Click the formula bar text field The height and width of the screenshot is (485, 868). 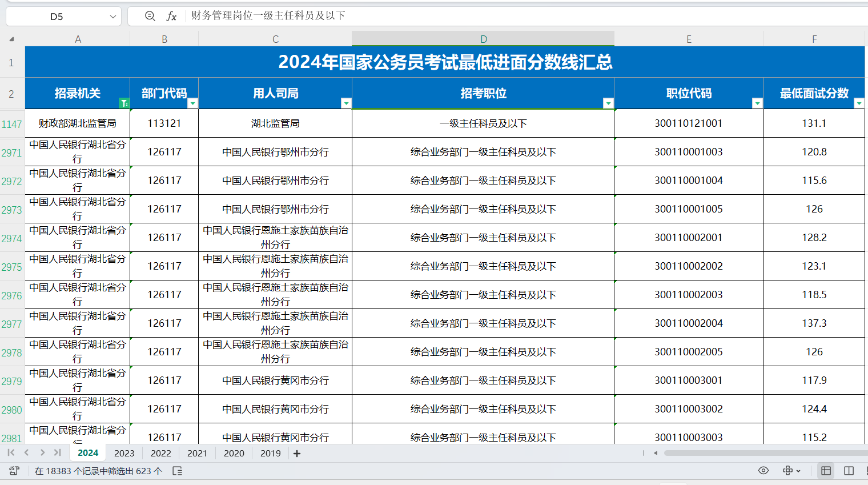point(525,16)
